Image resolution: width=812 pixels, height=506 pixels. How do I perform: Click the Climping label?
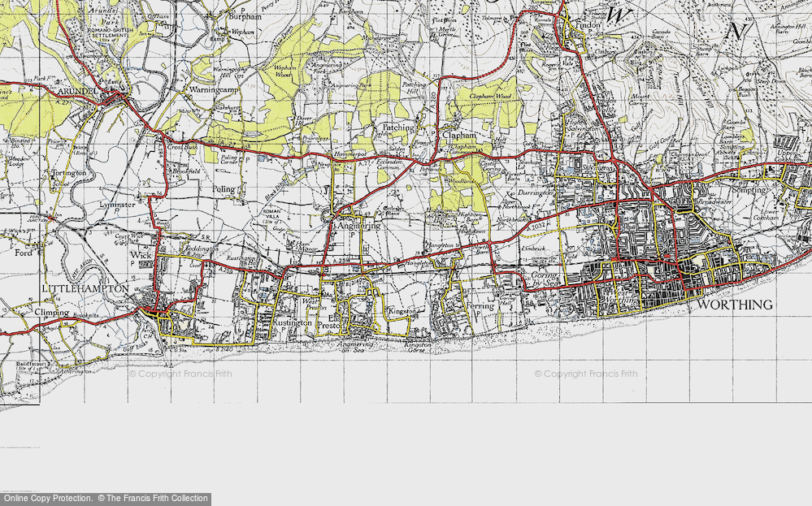click(52, 313)
